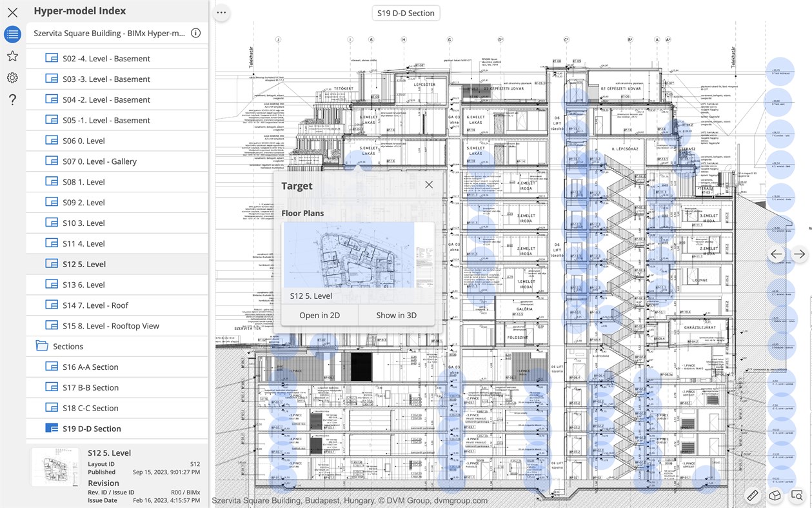
Task: Click the info icon beside Szervita Square Building
Action: (x=195, y=33)
